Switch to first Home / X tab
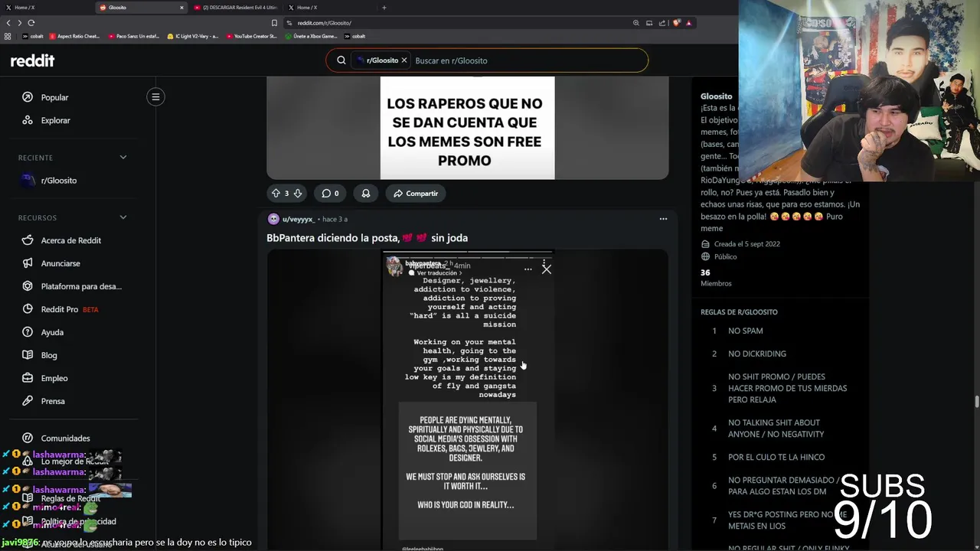Screen dimensions: 980x551 pos(46,8)
